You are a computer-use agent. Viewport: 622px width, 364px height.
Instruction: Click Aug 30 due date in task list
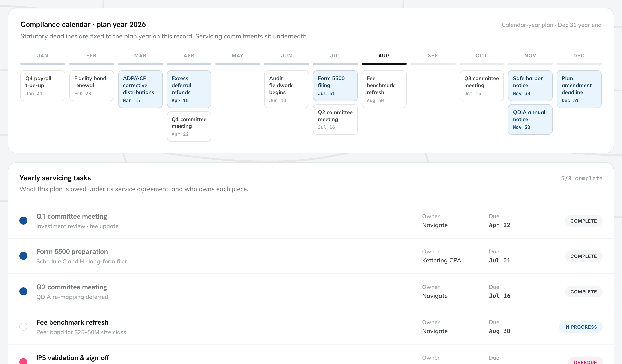500,331
